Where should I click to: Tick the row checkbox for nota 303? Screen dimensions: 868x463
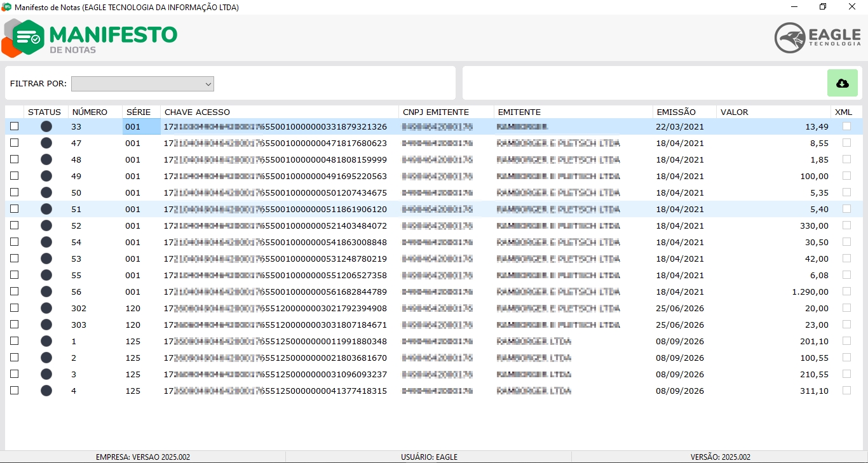pos(15,325)
